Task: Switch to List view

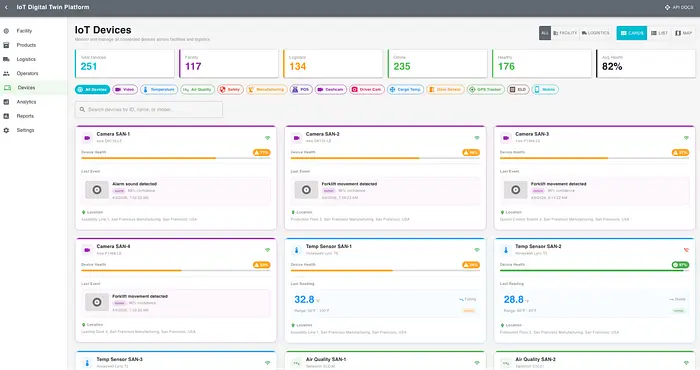Action: [659, 33]
